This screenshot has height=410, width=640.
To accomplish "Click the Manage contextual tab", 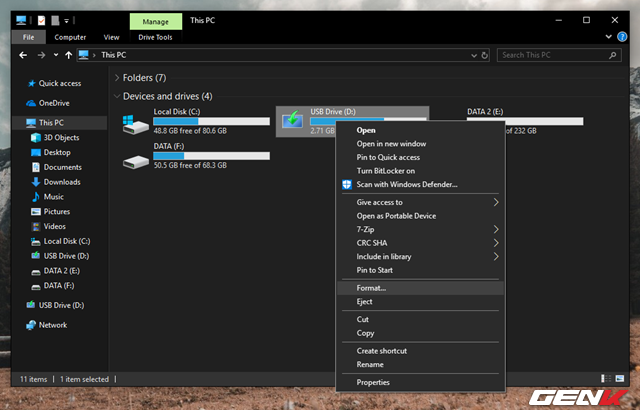I will pos(156,22).
